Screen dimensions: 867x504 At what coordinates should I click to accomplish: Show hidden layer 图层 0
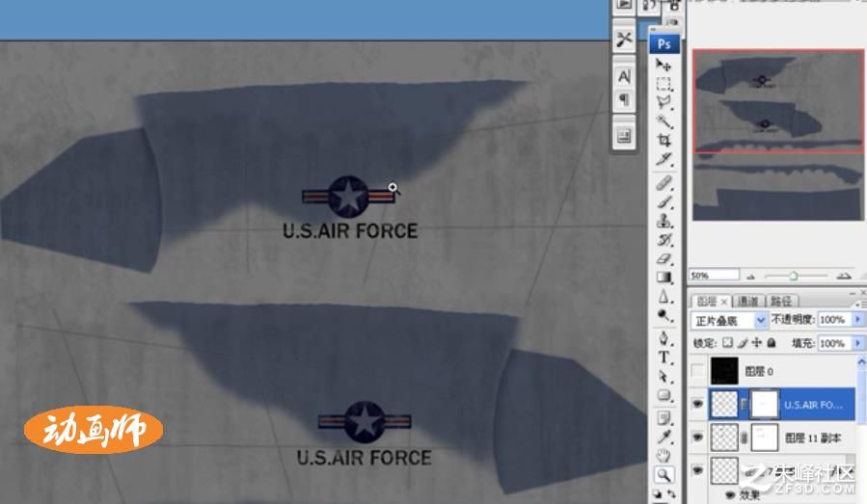point(698,371)
